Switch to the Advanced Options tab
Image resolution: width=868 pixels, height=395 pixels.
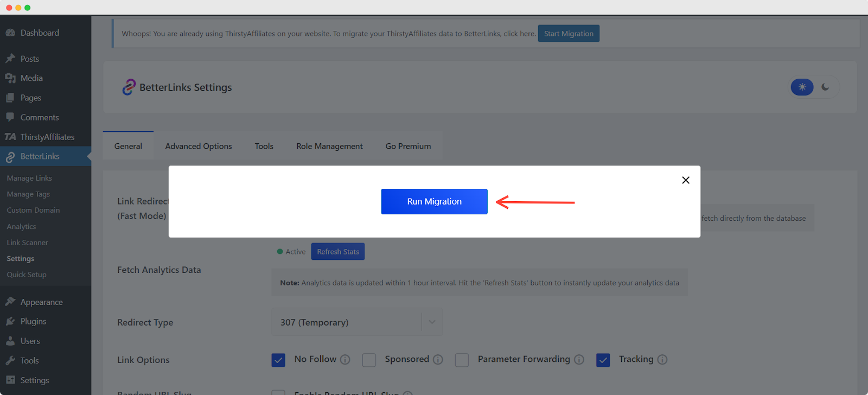click(198, 146)
